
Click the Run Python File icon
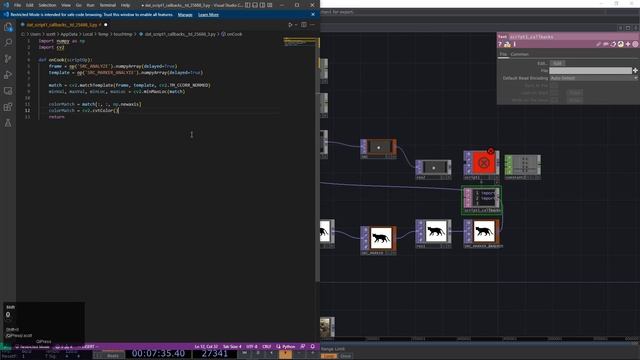pos(290,25)
